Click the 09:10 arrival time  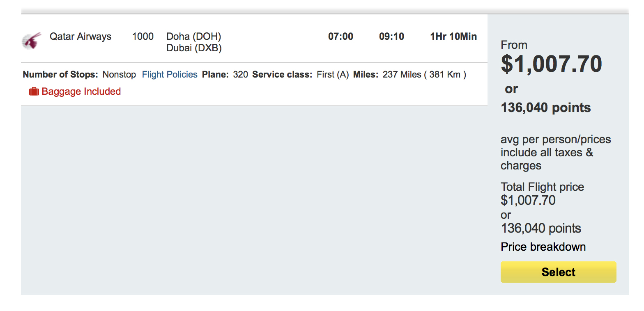[391, 37]
